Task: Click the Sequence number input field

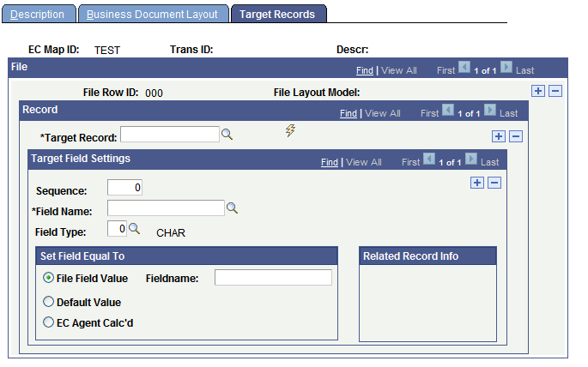Action: click(125, 187)
